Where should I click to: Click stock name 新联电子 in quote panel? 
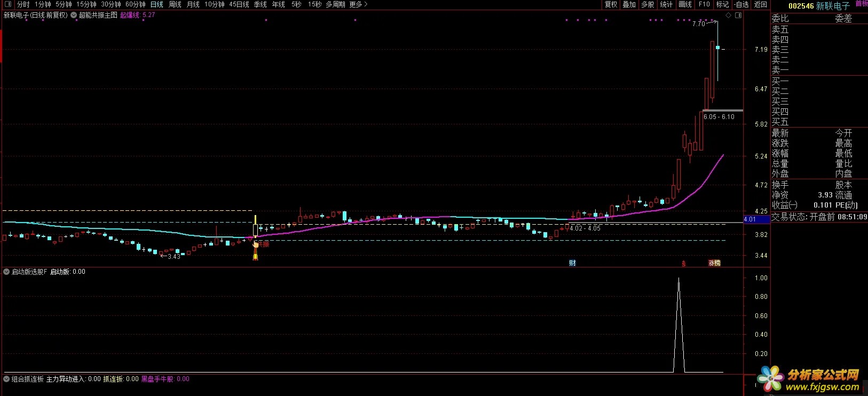(x=833, y=6)
